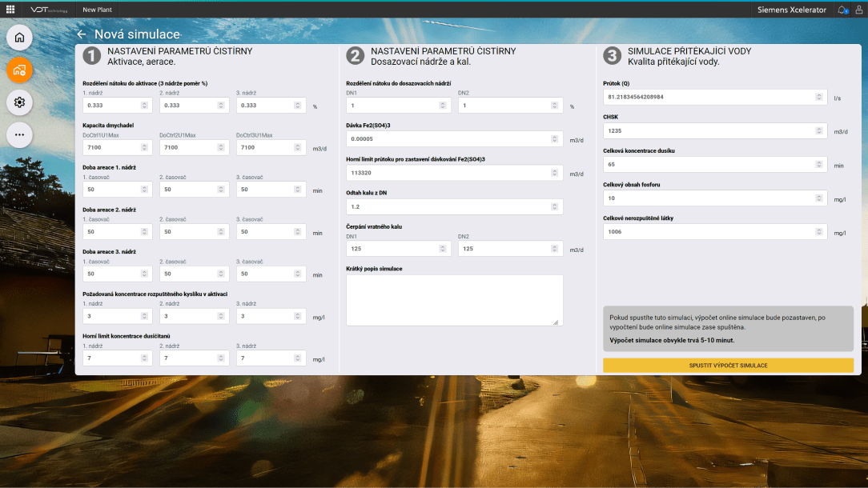
Task: Click the VDT technology logo
Action: click(x=50, y=10)
